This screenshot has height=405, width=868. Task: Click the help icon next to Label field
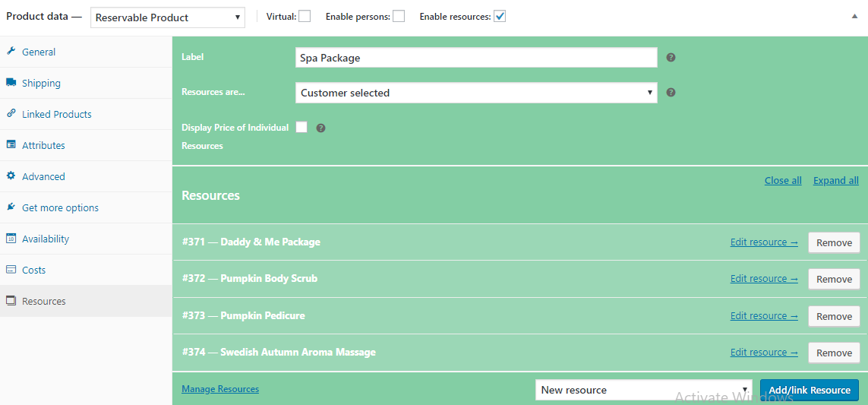pos(671,58)
